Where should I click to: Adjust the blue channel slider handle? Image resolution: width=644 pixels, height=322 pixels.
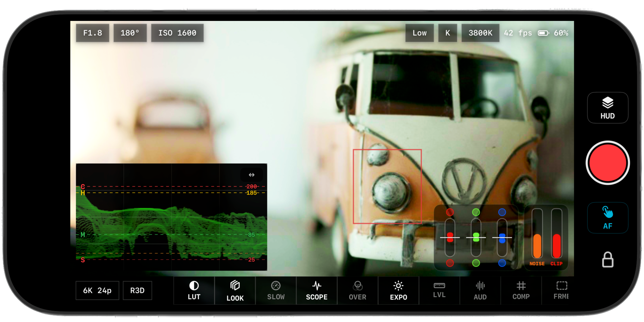click(502, 238)
